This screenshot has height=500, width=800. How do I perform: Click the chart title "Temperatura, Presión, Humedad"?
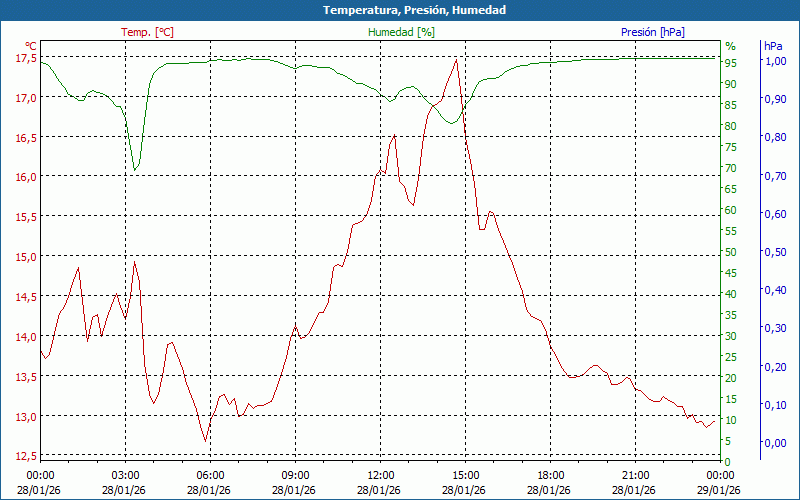tap(400, 10)
